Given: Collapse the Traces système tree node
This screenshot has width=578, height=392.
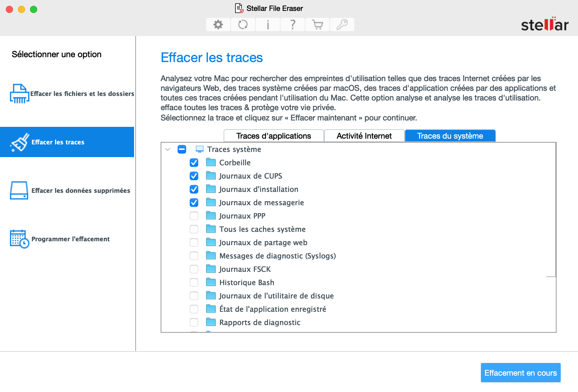Looking at the screenshot, I should (x=168, y=149).
